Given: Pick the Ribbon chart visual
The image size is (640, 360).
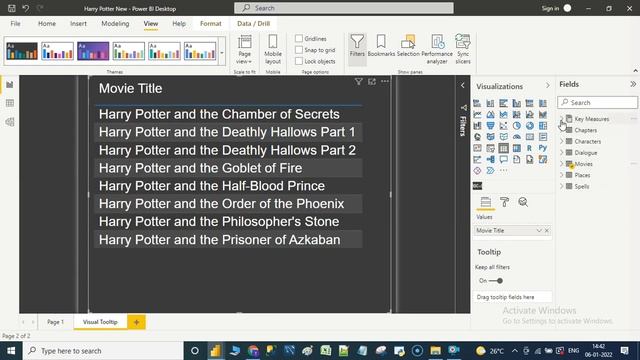Looking at the screenshot, I should pos(542,115).
